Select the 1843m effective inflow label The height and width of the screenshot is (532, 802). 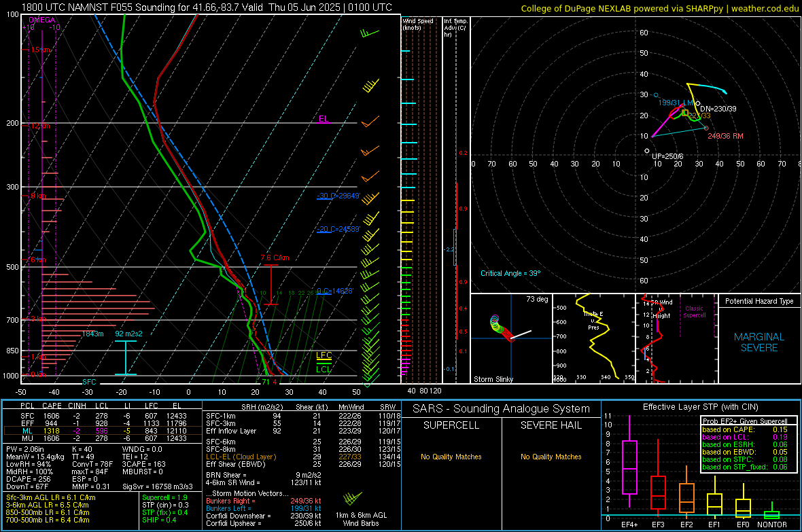coord(92,334)
